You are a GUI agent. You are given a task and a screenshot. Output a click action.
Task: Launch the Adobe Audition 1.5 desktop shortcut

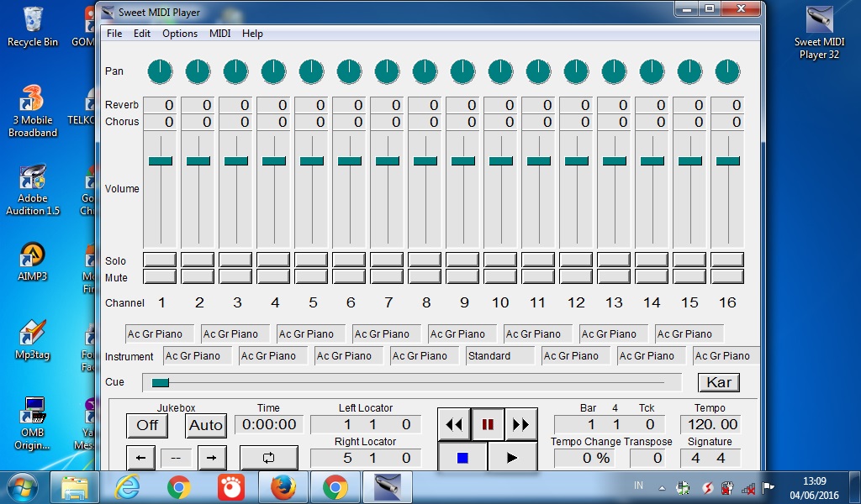click(33, 191)
